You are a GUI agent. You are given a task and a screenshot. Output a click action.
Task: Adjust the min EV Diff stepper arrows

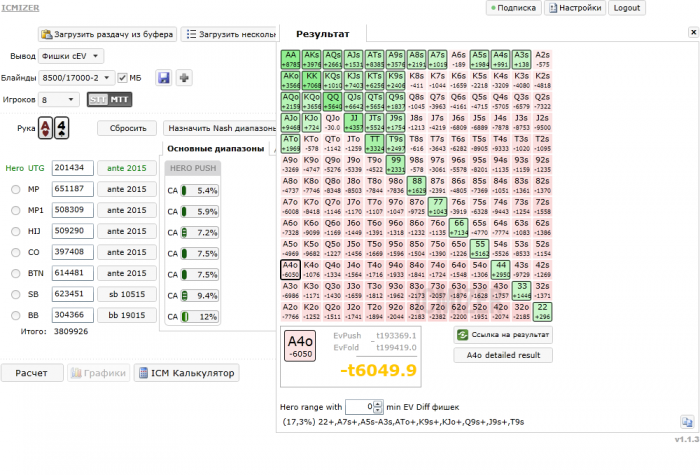point(378,407)
